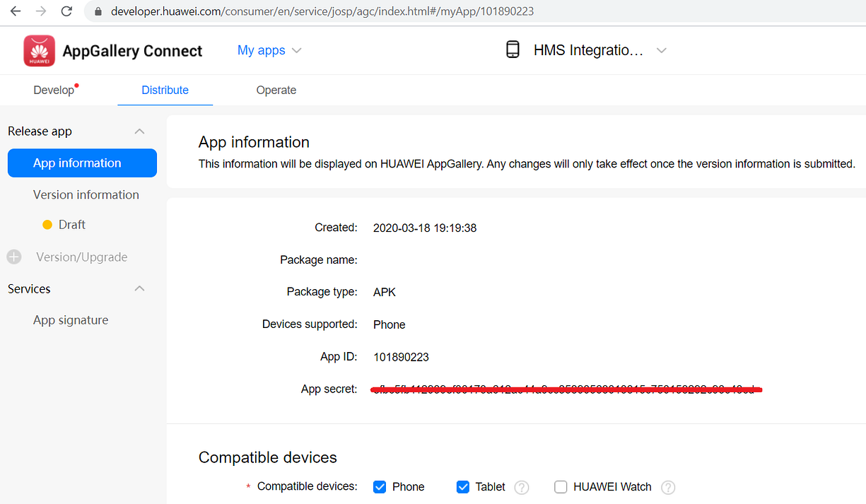Viewport: 866px width, 504px height.
Task: Open help icon next to Tablet
Action: [522, 487]
